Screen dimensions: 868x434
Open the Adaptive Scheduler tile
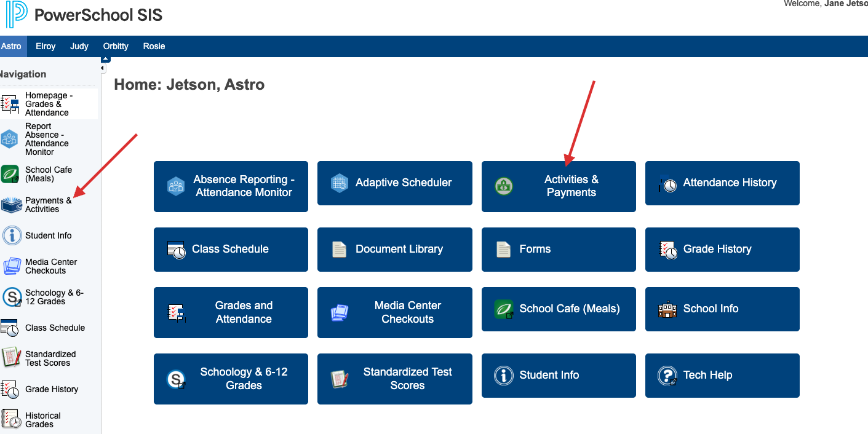[x=395, y=183]
